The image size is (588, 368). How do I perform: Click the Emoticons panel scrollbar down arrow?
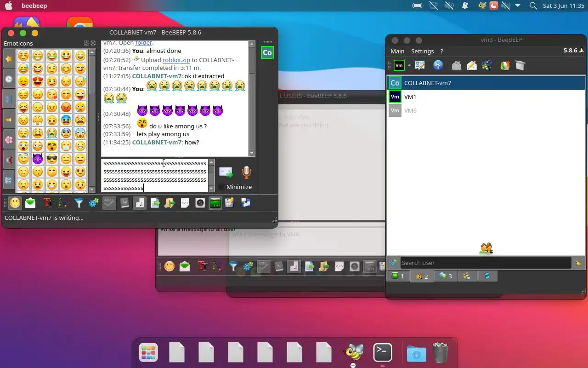click(x=92, y=190)
